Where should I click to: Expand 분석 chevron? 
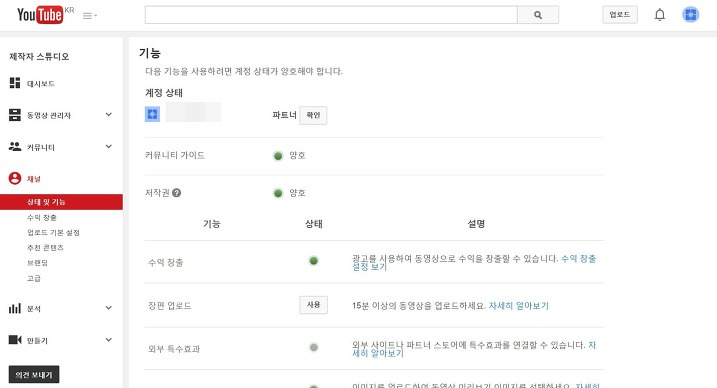pyautogui.click(x=108, y=308)
